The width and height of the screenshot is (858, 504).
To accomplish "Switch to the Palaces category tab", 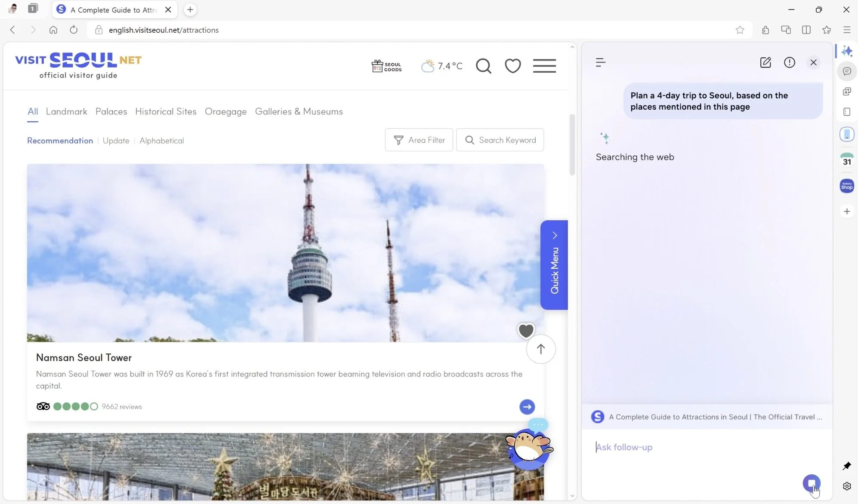I will pos(111,111).
